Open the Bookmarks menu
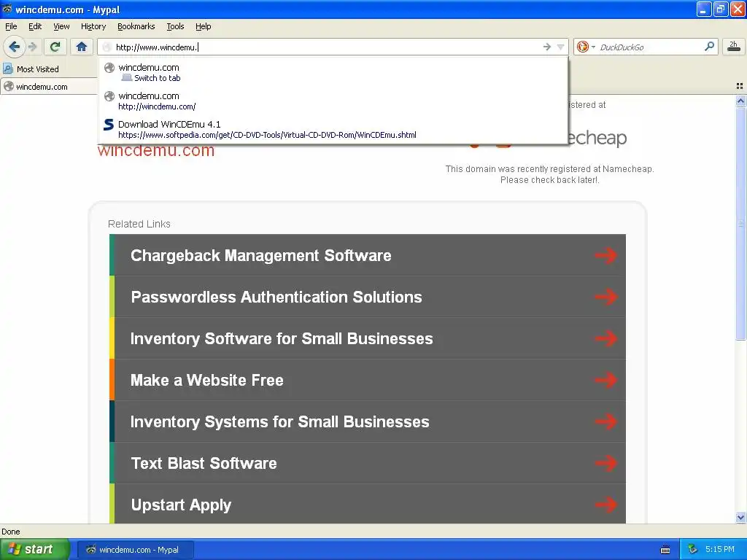Viewport: 747px width, 560px height. click(136, 26)
